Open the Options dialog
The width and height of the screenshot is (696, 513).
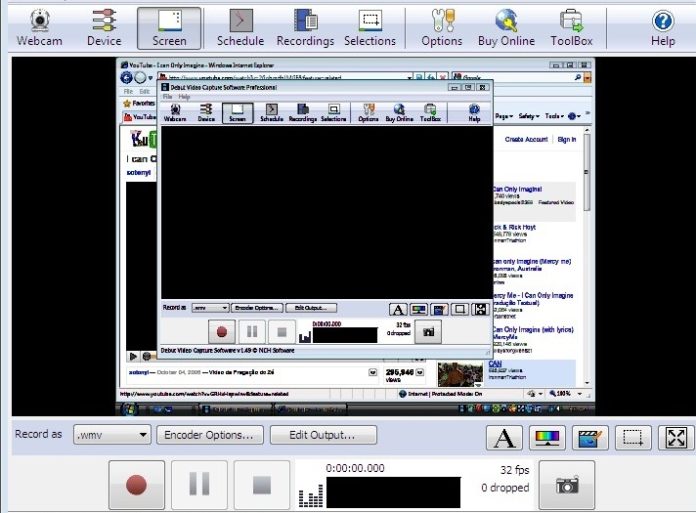[x=442, y=28]
